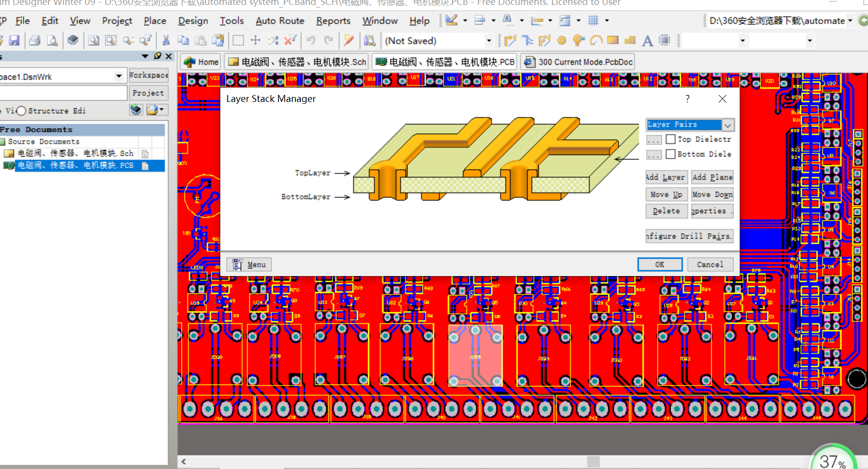Open the Auto Route menu
The width and height of the screenshot is (868, 469).
280,20
